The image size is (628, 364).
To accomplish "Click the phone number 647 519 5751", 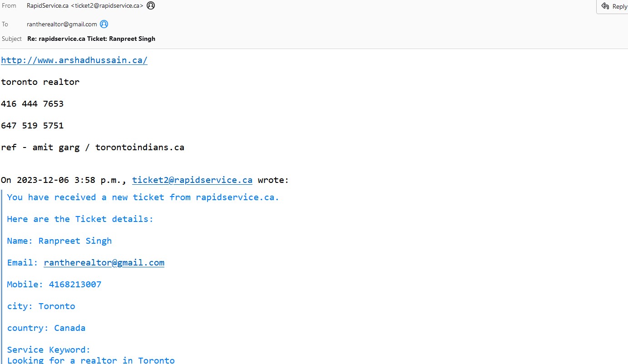I will point(32,126).
